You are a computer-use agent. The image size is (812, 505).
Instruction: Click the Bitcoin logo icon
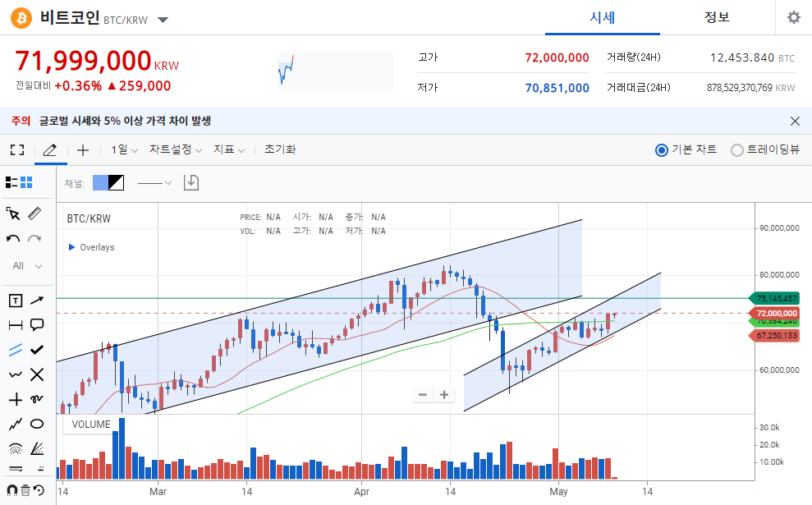coord(21,18)
